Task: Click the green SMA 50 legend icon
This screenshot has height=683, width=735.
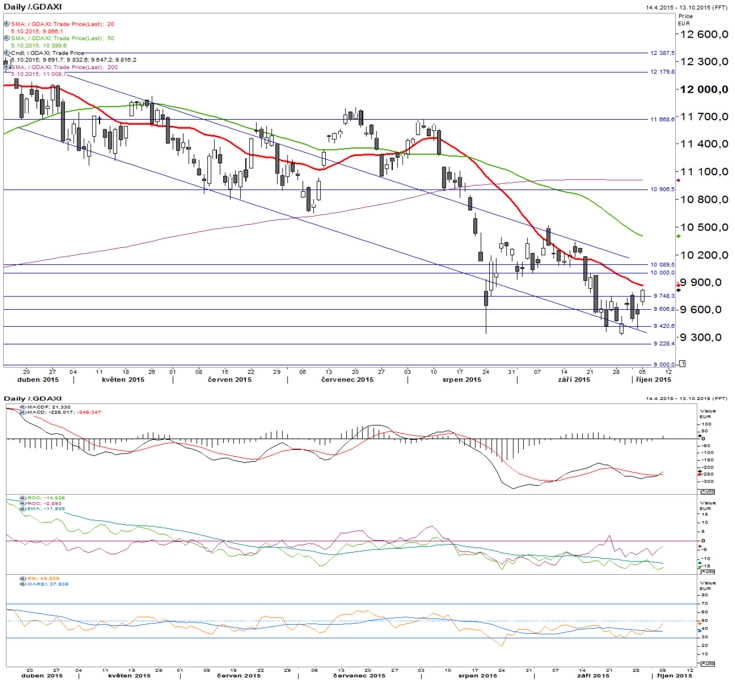Action: (7, 38)
